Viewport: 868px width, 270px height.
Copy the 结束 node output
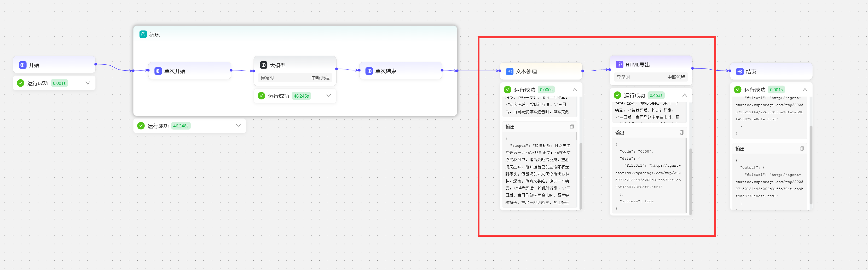[802, 149]
